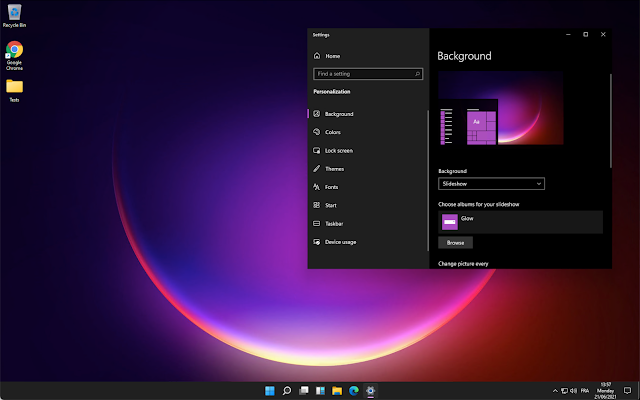Open File Explorer from the taskbar
This screenshot has width=640, height=400.
[x=337, y=391]
